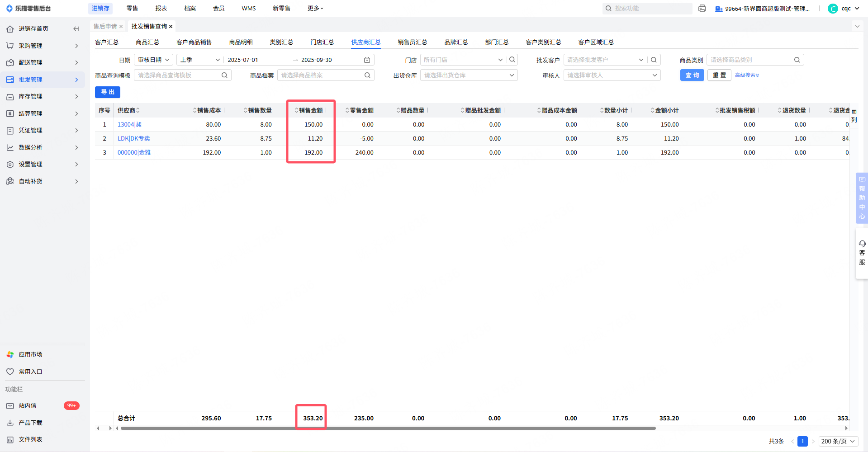
Task: Expand the 高级搜索 advanced search
Action: (747, 75)
